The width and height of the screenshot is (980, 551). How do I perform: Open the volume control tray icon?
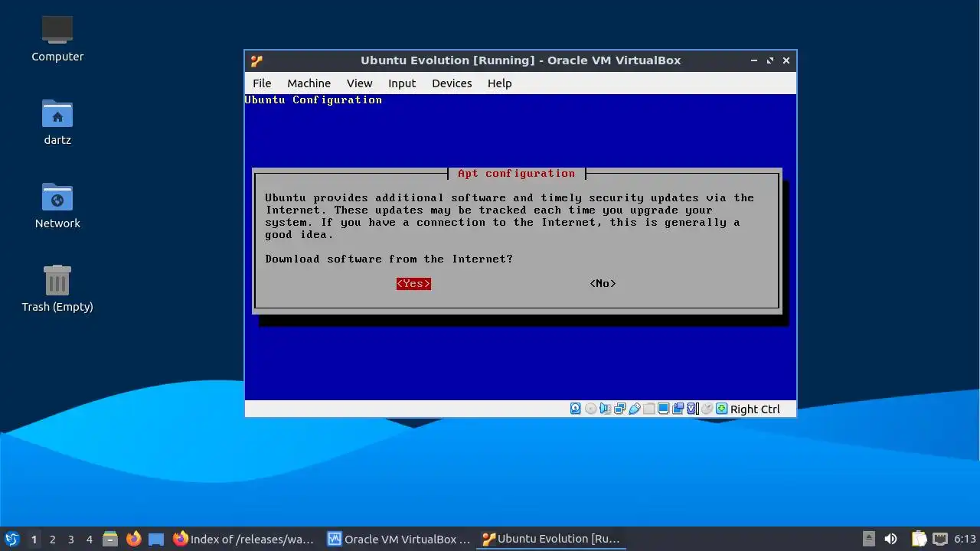(x=890, y=539)
